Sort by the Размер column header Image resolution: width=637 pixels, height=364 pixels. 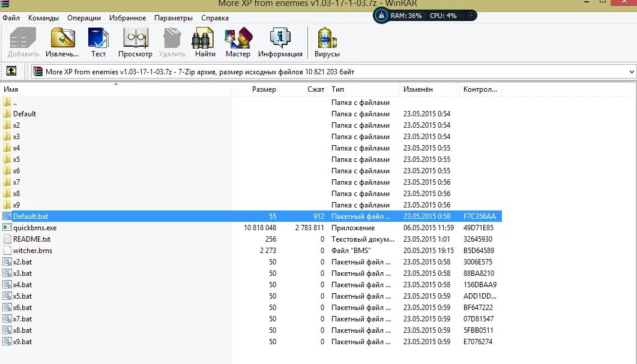[256, 89]
